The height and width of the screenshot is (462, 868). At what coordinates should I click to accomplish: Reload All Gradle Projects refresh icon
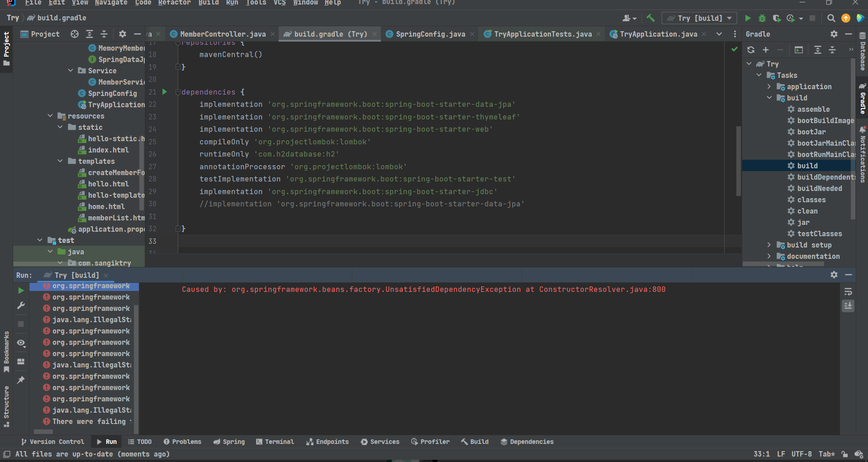[x=751, y=50]
